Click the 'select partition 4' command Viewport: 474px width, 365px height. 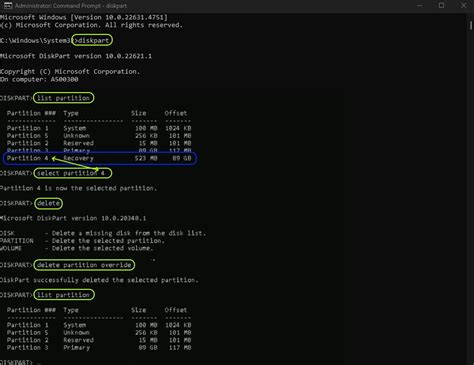click(x=71, y=173)
